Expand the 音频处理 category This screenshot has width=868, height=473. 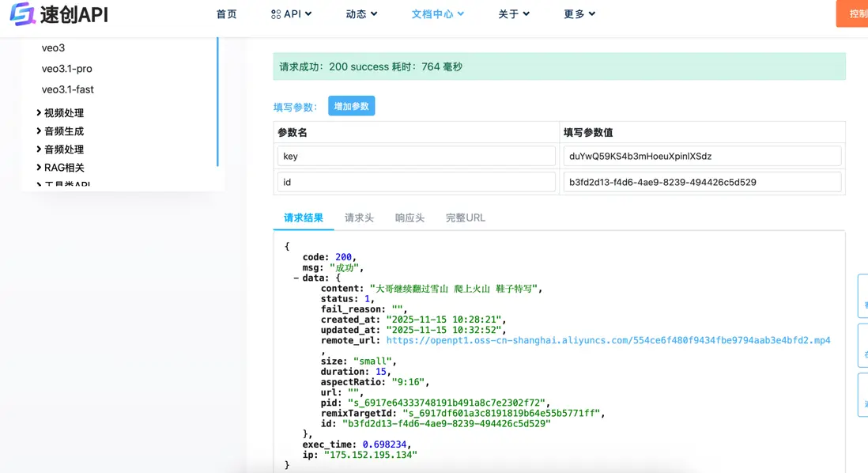[x=60, y=149]
